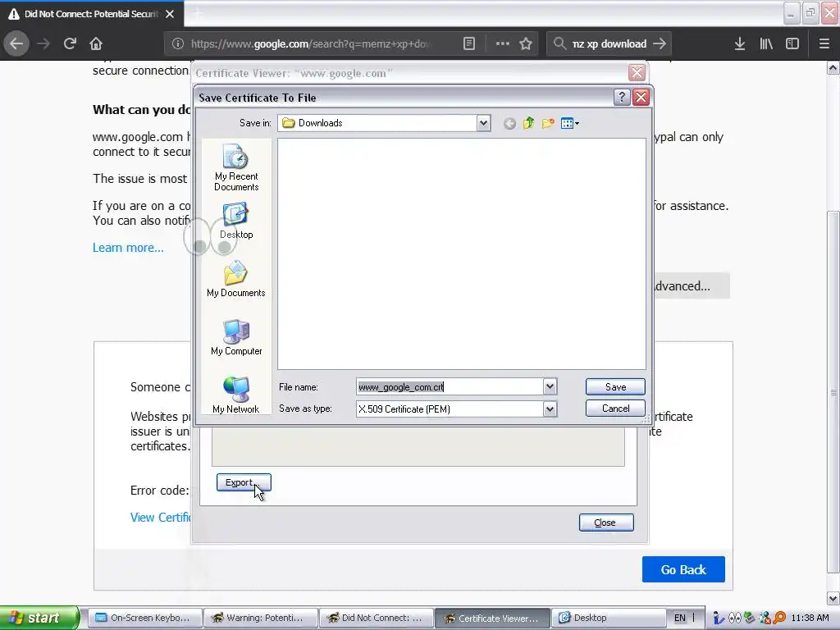840x630 pixels.
Task: Click the taskbar clock 11:38 AM
Action: click(810, 618)
